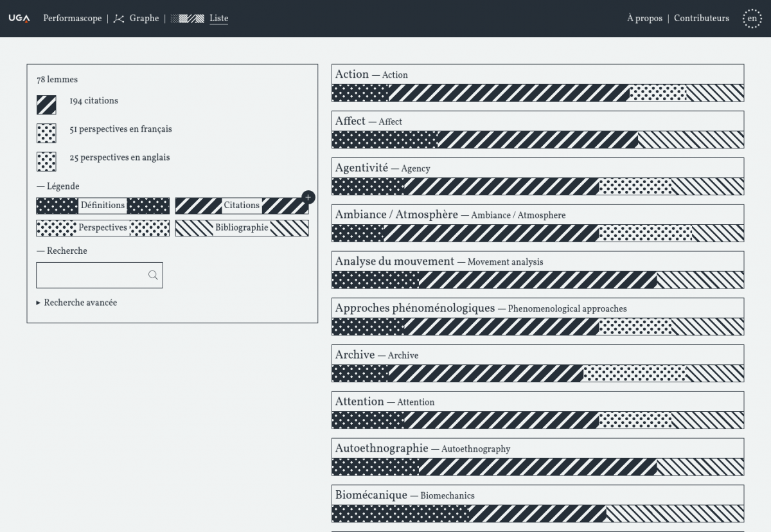Open the À propos page
Screen dimensions: 771x532
click(x=644, y=19)
